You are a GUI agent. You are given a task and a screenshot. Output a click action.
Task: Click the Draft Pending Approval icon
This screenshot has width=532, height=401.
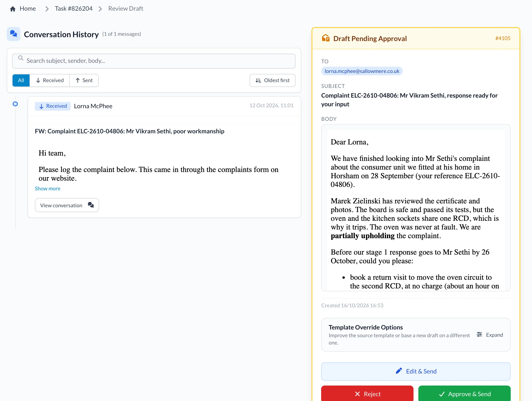tap(326, 38)
